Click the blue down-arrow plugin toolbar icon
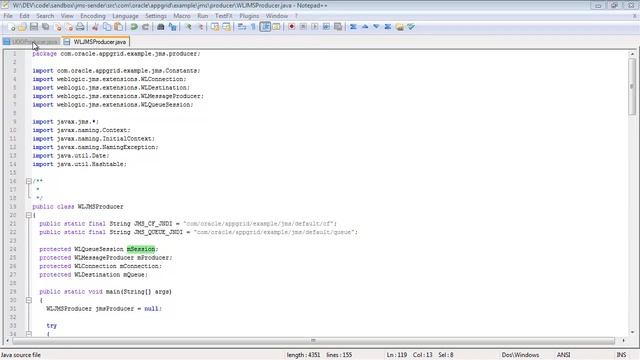 click(376, 27)
